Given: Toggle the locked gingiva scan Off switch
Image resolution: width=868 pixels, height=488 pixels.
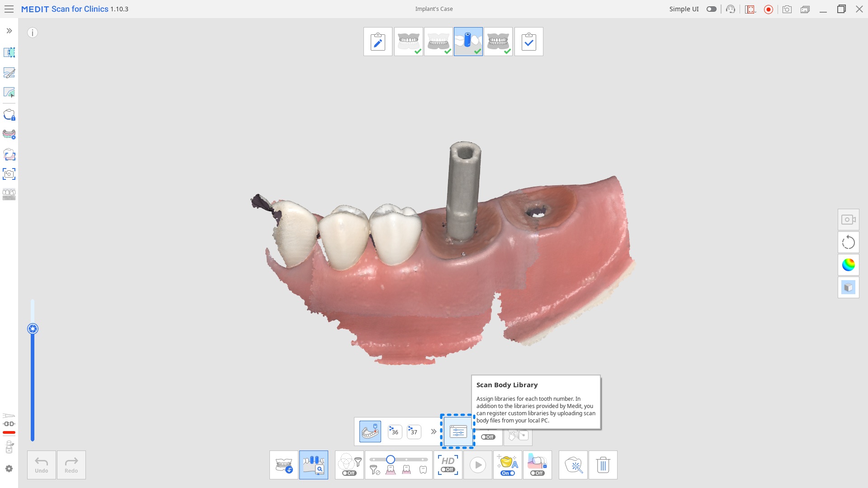Looking at the screenshot, I should tap(538, 465).
